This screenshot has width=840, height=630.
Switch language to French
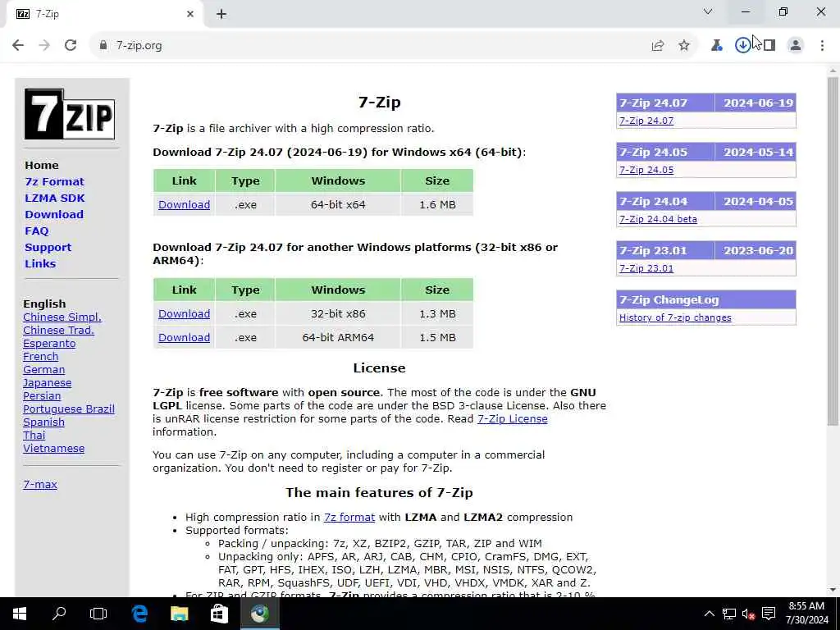coord(41,357)
